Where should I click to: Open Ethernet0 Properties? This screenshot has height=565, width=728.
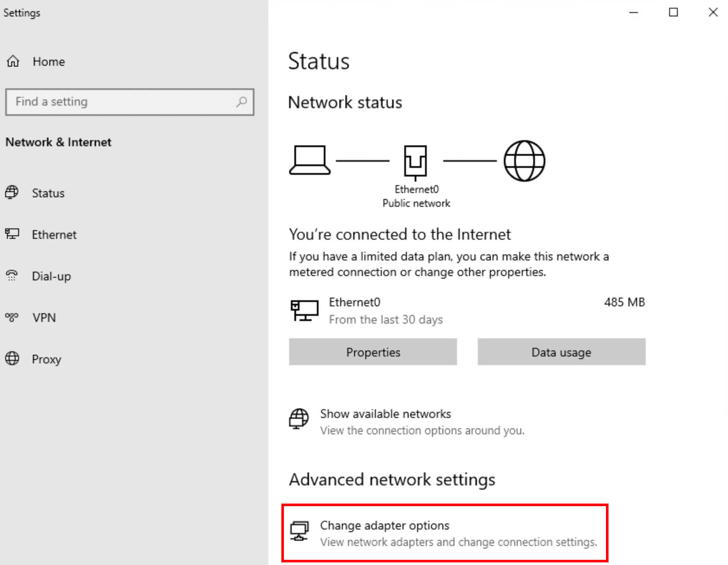[x=373, y=352]
